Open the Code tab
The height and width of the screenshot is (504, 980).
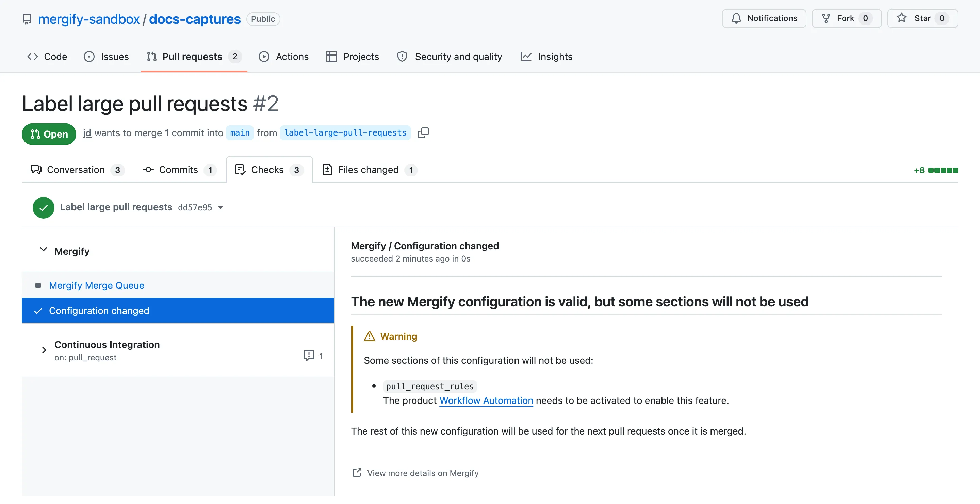(47, 57)
